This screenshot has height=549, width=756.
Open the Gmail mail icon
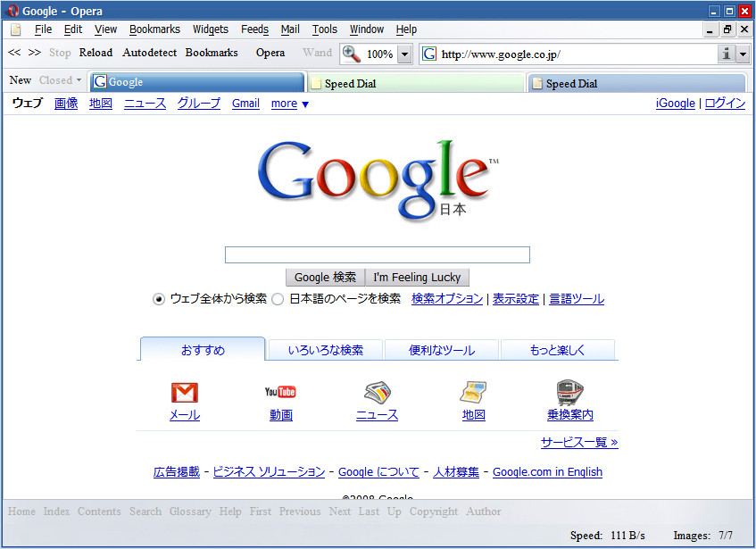pyautogui.click(x=185, y=393)
